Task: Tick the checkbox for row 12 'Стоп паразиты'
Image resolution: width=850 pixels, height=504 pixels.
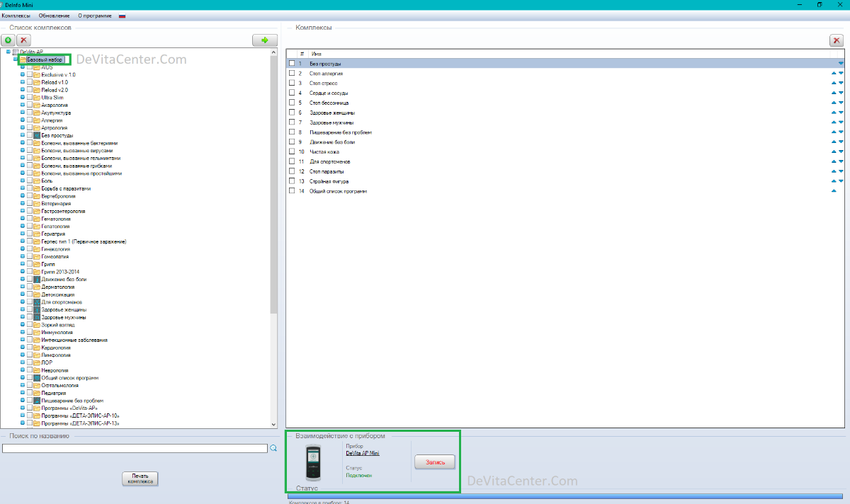Action: [x=291, y=171]
